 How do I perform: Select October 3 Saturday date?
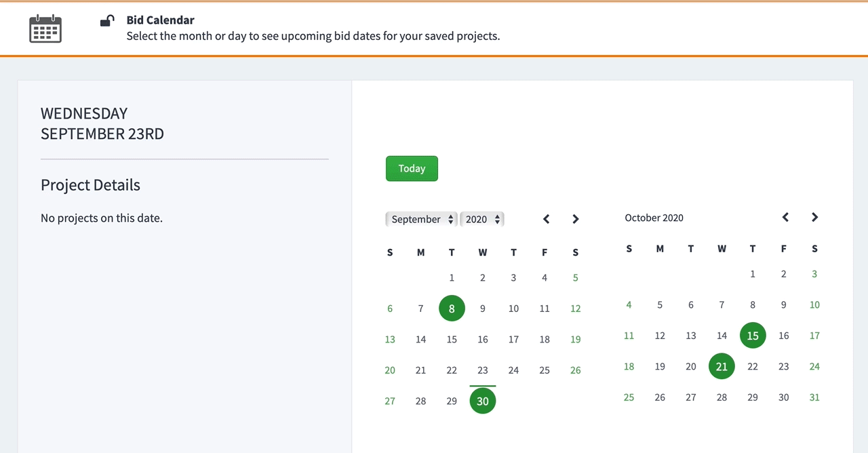[814, 274]
